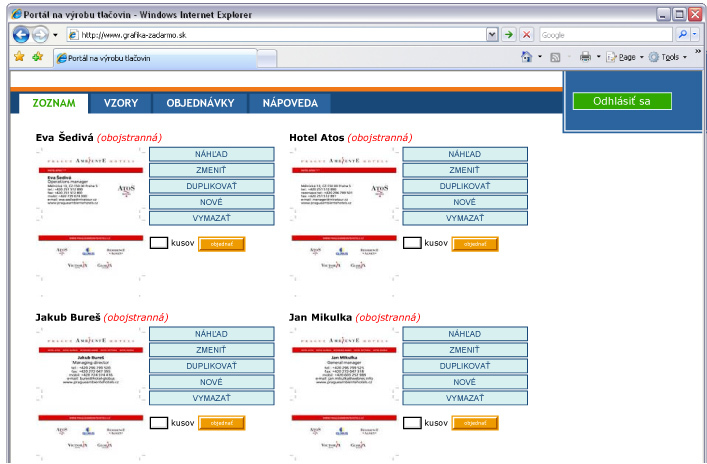Screen dimensions: 707x464
Task: Select the Portál na výrobu tlačovín tab
Action: click(155, 59)
